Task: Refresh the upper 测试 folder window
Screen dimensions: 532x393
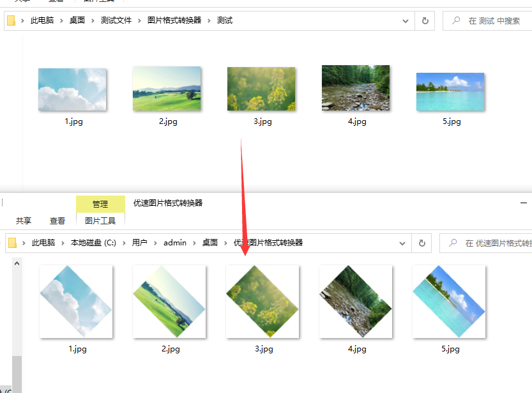Action: [x=425, y=20]
